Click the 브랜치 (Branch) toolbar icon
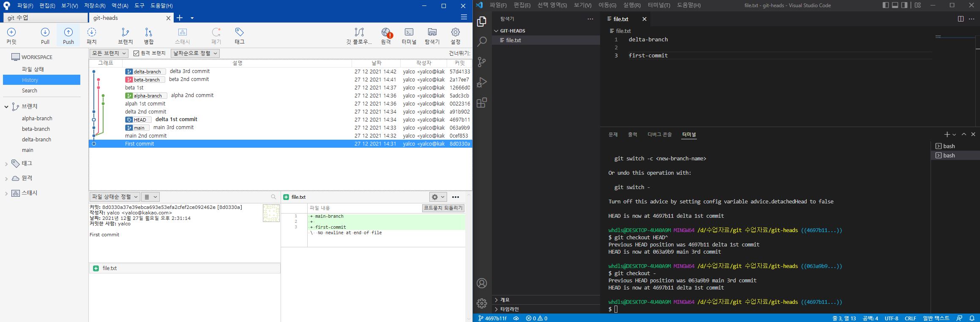This screenshot has width=980, height=322. 125,36
